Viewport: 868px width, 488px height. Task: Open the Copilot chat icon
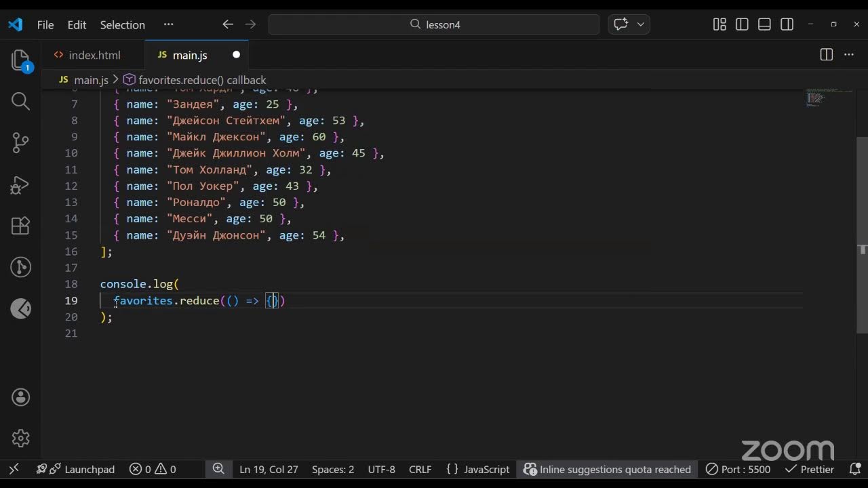(620, 24)
